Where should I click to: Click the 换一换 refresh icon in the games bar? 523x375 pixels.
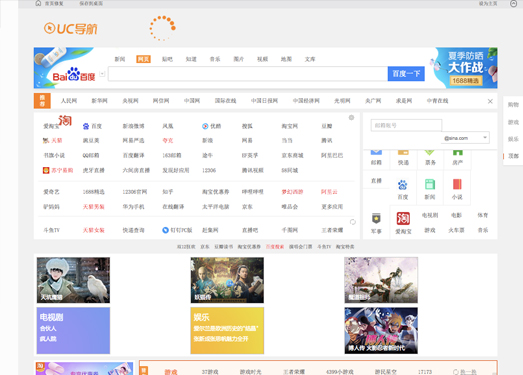point(456,372)
